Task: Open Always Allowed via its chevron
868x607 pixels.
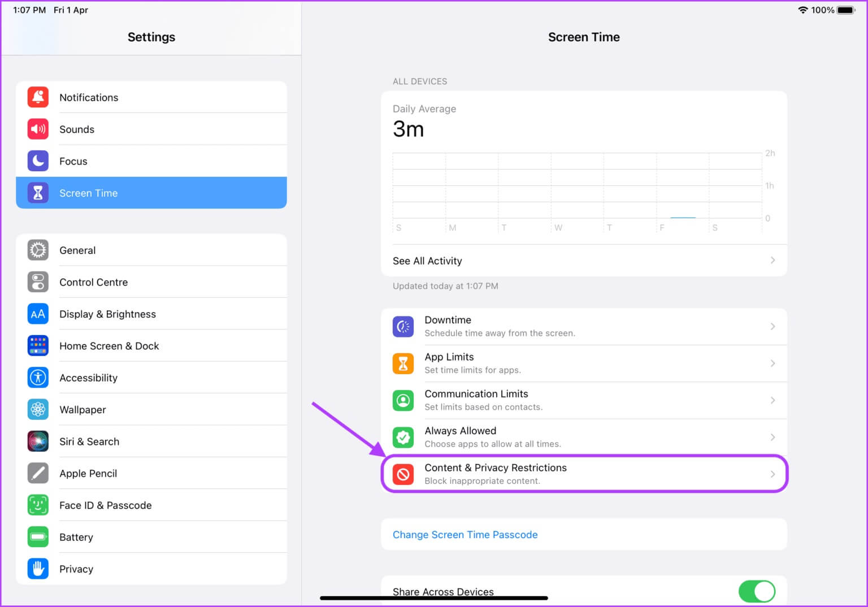Action: click(772, 437)
